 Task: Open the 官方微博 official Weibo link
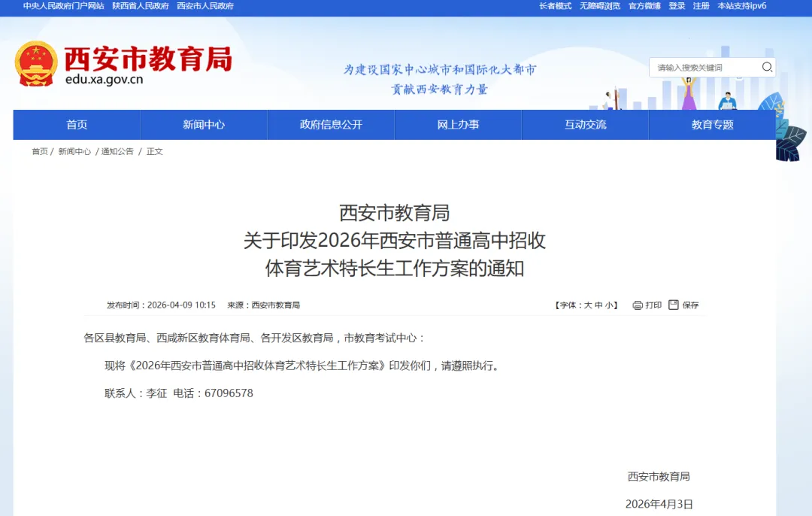point(644,6)
